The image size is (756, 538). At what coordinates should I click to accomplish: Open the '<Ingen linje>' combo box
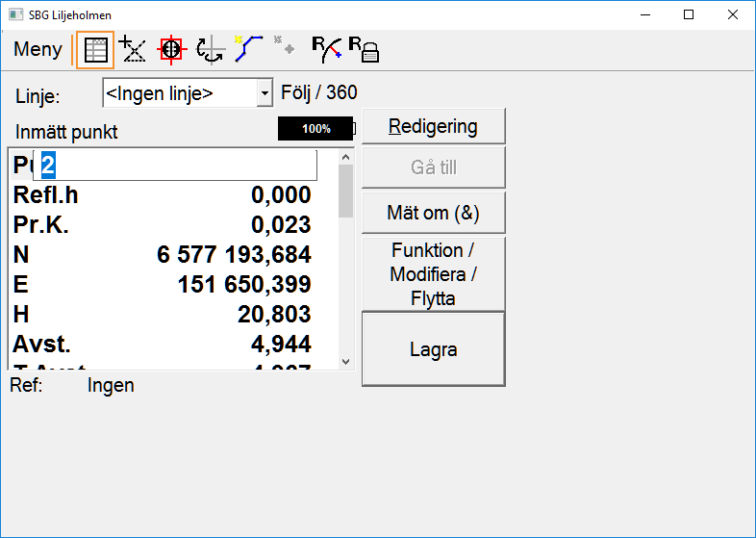point(180,93)
